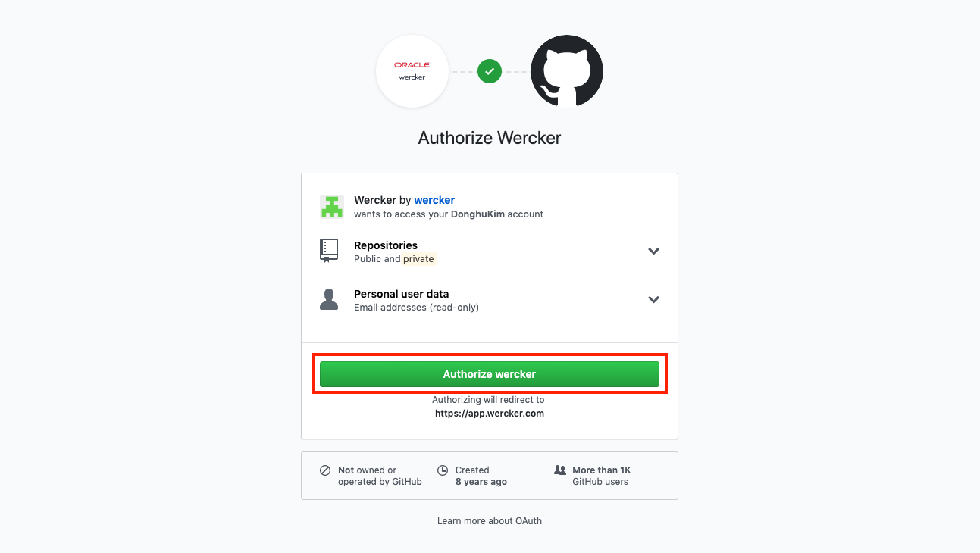Click the Not owned by GitHub icon
Image resolution: width=980 pixels, height=553 pixels.
coord(325,470)
